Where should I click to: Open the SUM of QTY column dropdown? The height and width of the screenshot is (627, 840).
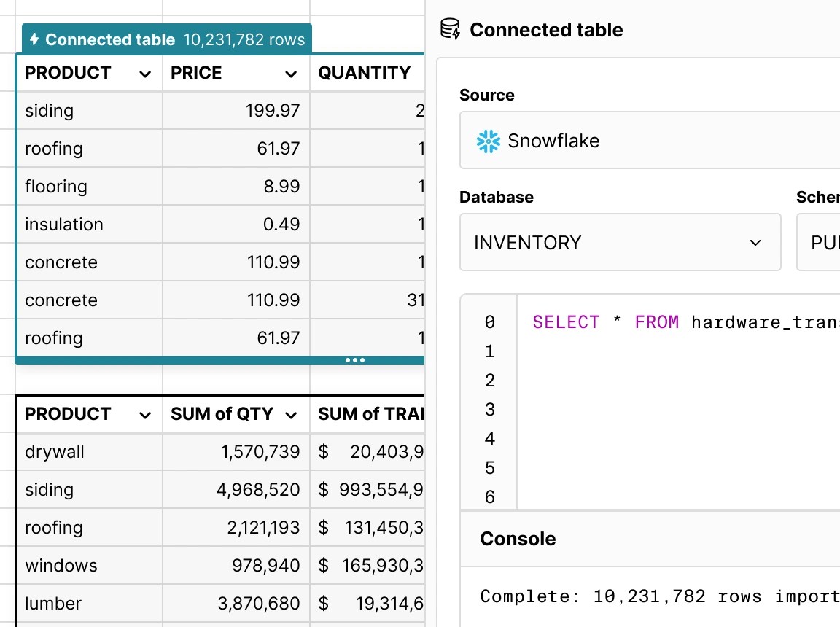(x=291, y=414)
